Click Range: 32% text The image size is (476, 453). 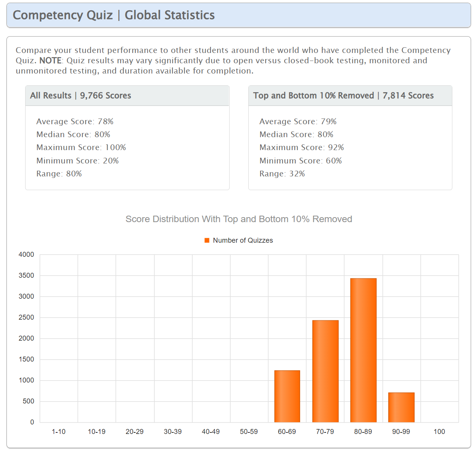(x=282, y=174)
